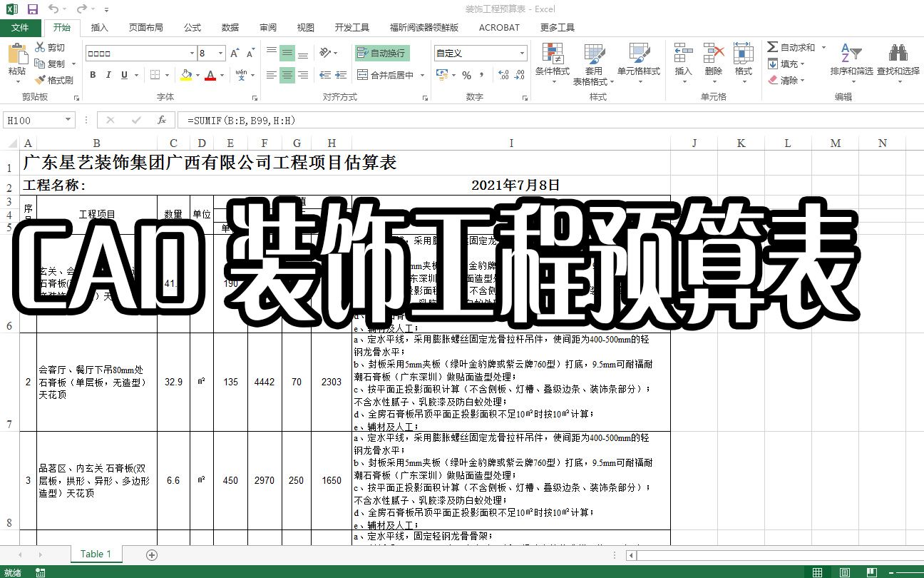The height and width of the screenshot is (578, 924).
Task: Toggle middle vertical alignment
Action: [x=287, y=53]
